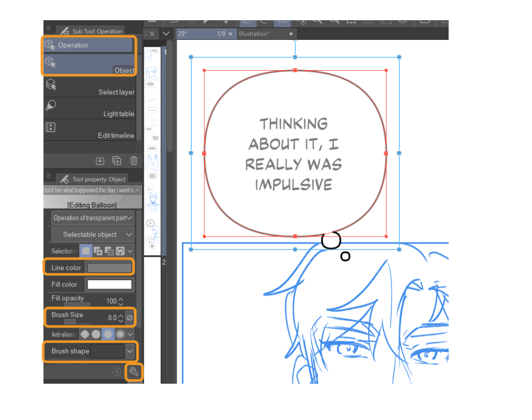
Task: Enable the new selection mode square
Action: coord(86,250)
